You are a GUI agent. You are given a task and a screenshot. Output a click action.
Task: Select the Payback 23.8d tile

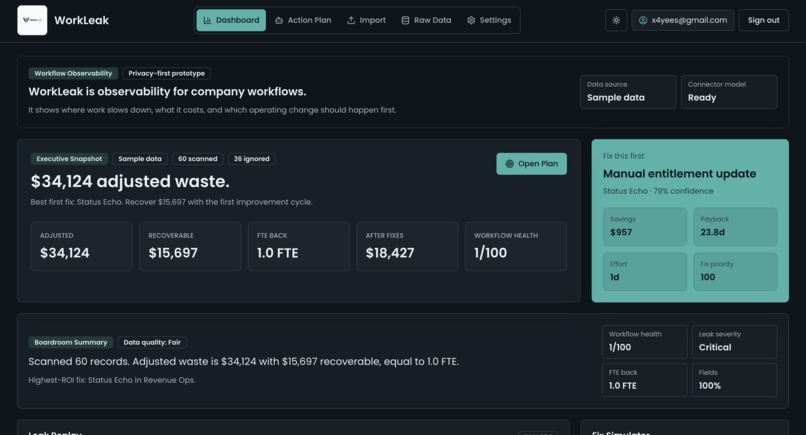tap(735, 227)
